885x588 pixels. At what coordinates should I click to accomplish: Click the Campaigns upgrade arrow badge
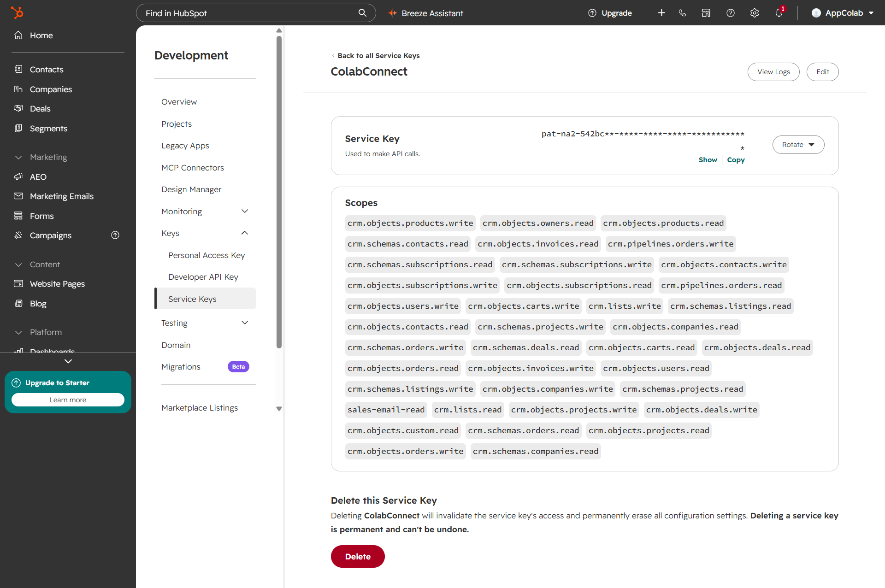click(115, 235)
